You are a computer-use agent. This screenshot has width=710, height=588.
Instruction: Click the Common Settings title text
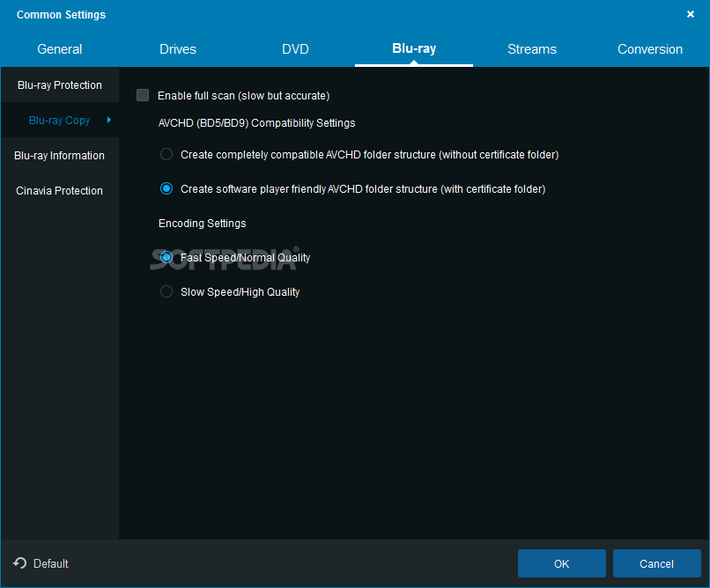[61, 14]
